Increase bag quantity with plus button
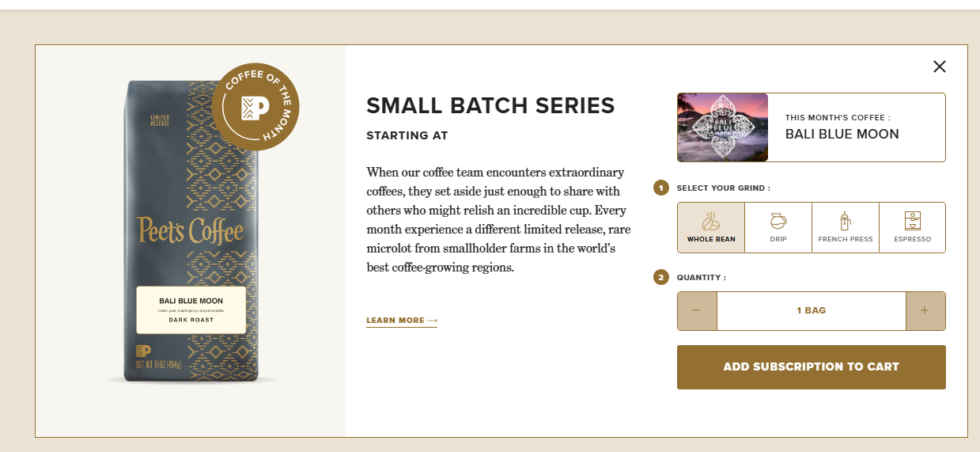 tap(925, 310)
